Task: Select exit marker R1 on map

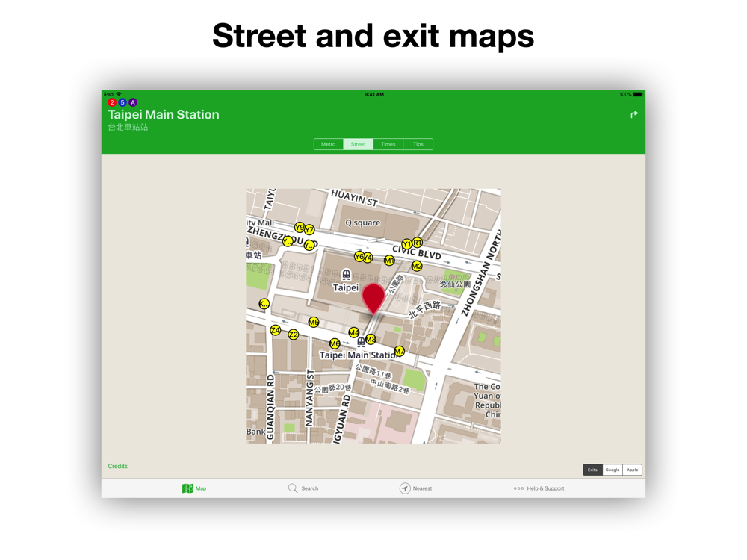Action: (418, 243)
